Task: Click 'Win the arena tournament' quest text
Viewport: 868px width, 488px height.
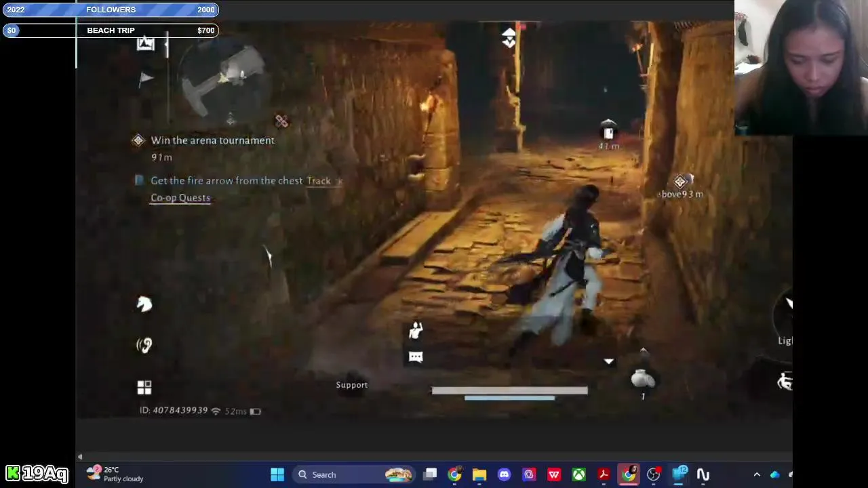Action: click(212, 140)
